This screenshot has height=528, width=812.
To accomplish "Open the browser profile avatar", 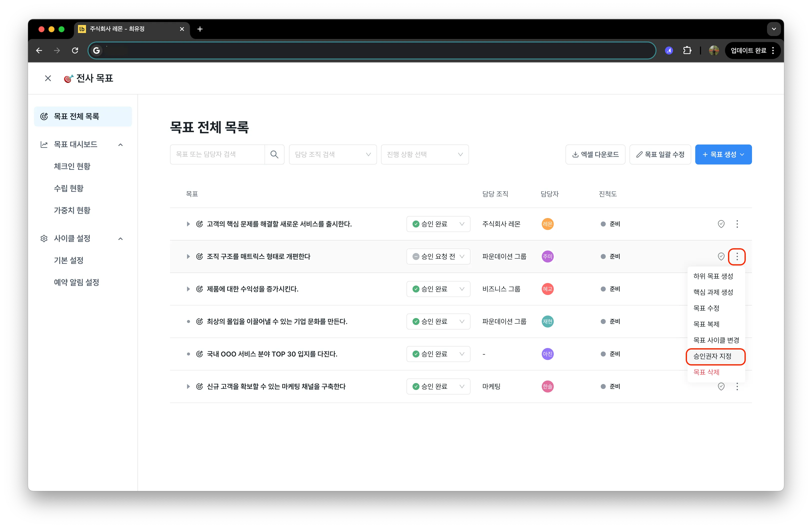I will pyautogui.click(x=714, y=50).
